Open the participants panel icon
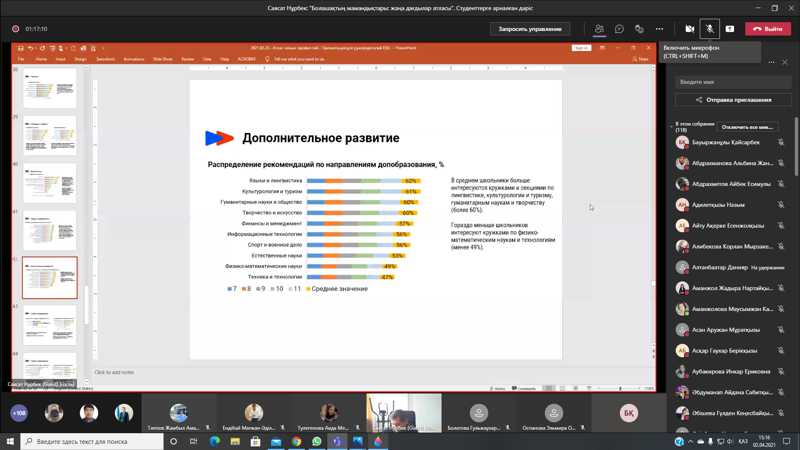Viewport: 800px width, 450px height. (599, 29)
